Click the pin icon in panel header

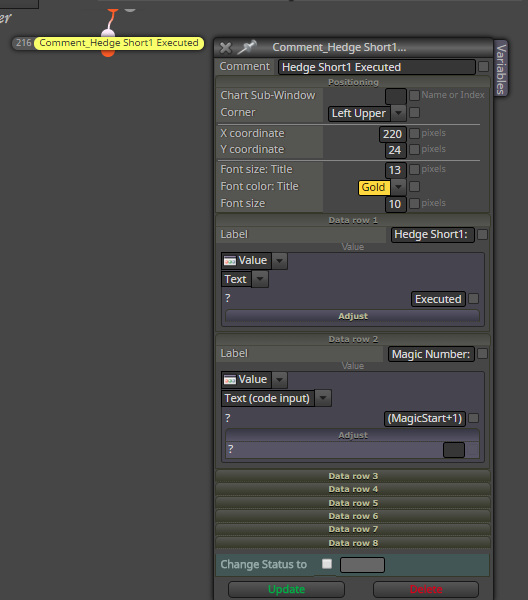pos(247,47)
